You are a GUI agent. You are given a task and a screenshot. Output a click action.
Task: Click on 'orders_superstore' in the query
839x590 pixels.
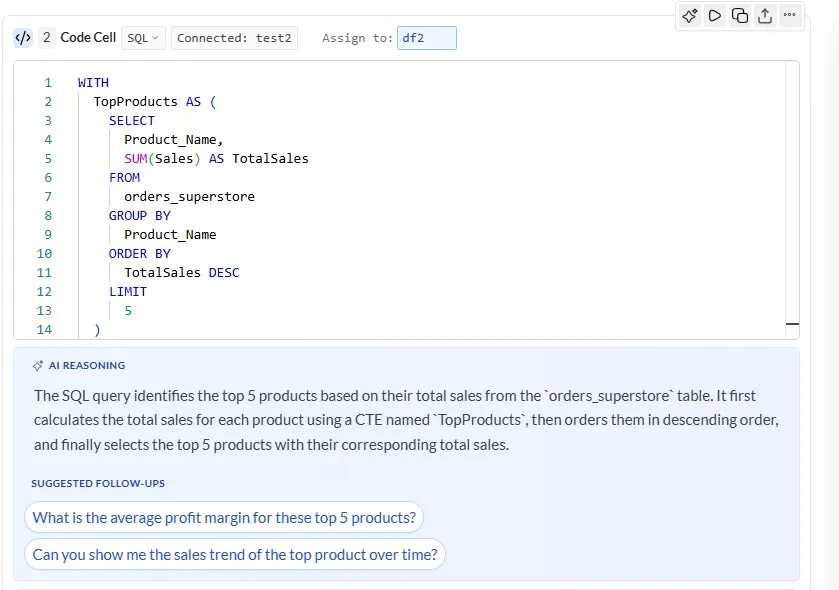(x=189, y=197)
